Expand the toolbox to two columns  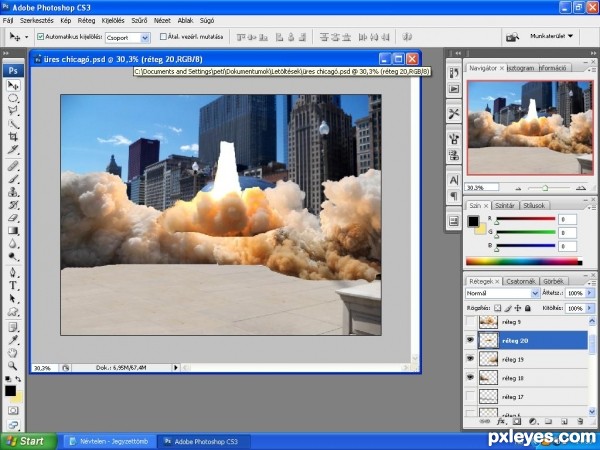click(6, 53)
